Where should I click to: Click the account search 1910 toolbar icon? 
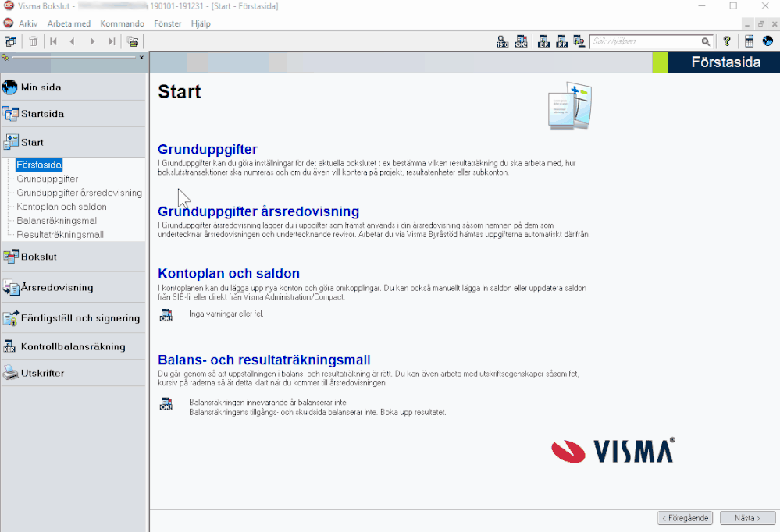[x=503, y=41]
